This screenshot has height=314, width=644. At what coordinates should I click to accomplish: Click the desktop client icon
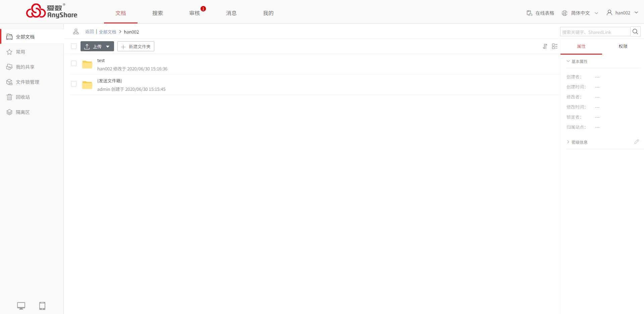(21, 306)
